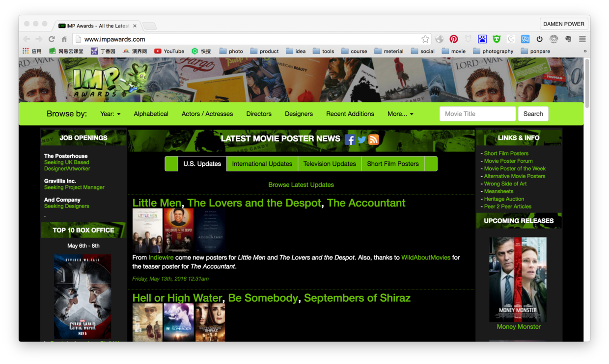Click the browser back arrow
The height and width of the screenshot is (364, 609).
click(x=27, y=39)
